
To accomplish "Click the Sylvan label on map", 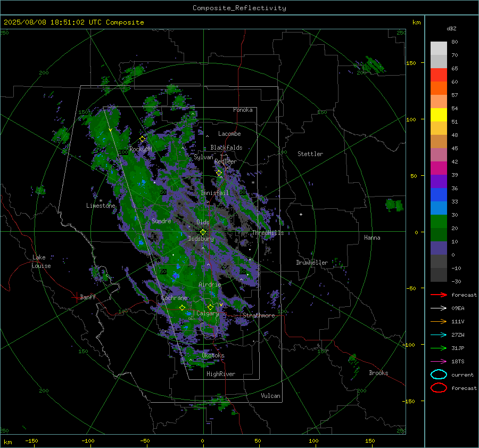I will click(x=203, y=157).
